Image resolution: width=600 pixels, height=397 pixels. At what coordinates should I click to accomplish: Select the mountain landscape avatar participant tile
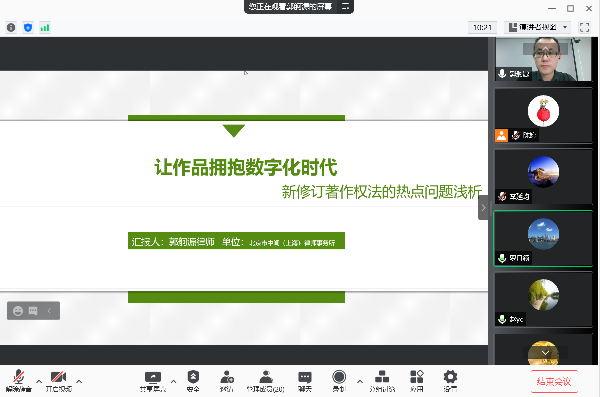coord(543,177)
